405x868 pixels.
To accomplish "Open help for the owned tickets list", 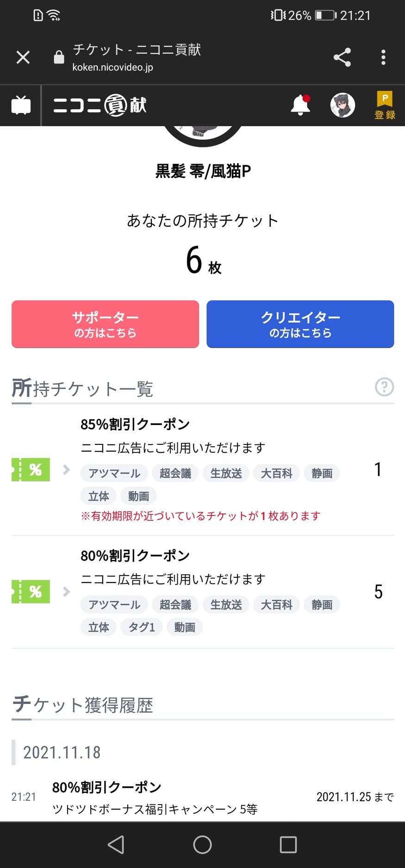I will coord(384,387).
